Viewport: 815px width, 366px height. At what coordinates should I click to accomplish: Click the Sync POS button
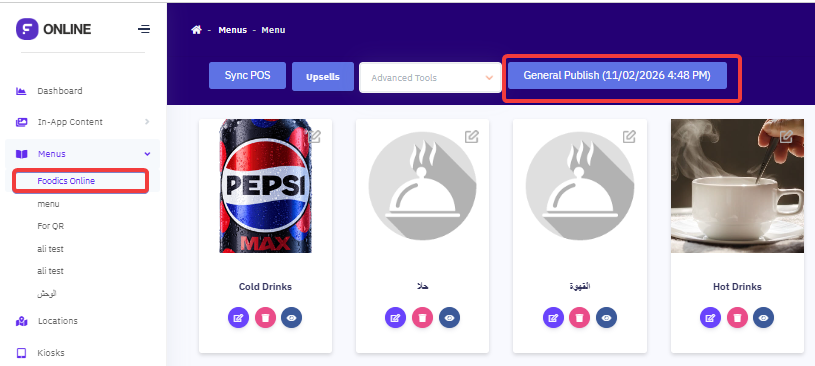tap(247, 75)
